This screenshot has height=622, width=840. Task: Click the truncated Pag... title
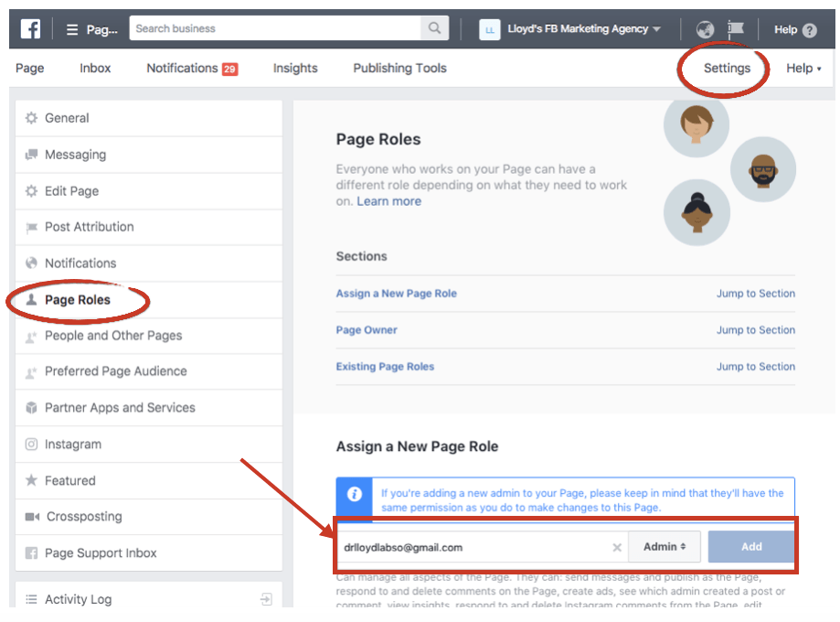(x=101, y=29)
